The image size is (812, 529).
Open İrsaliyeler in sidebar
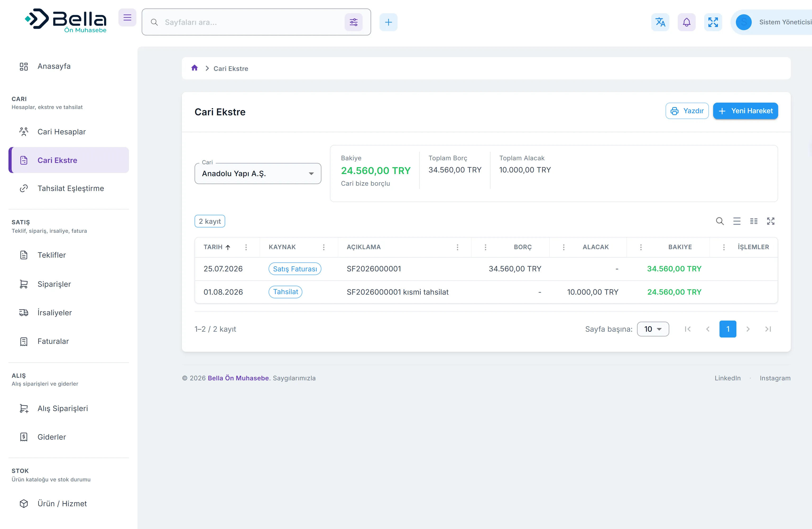point(68,312)
